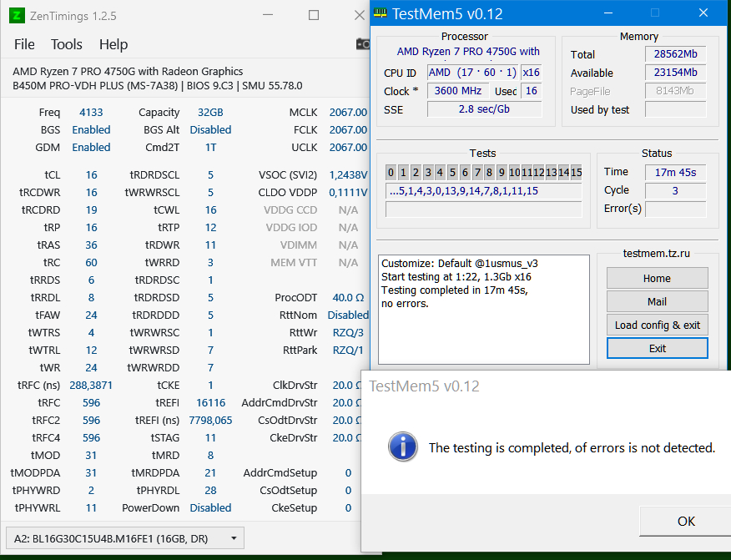
Task: Select test box number 0
Action: pyautogui.click(x=391, y=173)
